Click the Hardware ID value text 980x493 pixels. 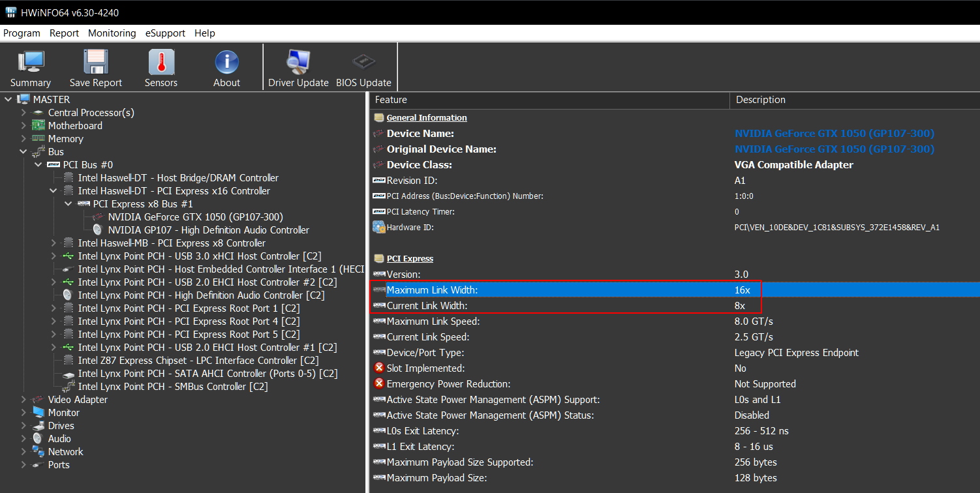click(837, 228)
